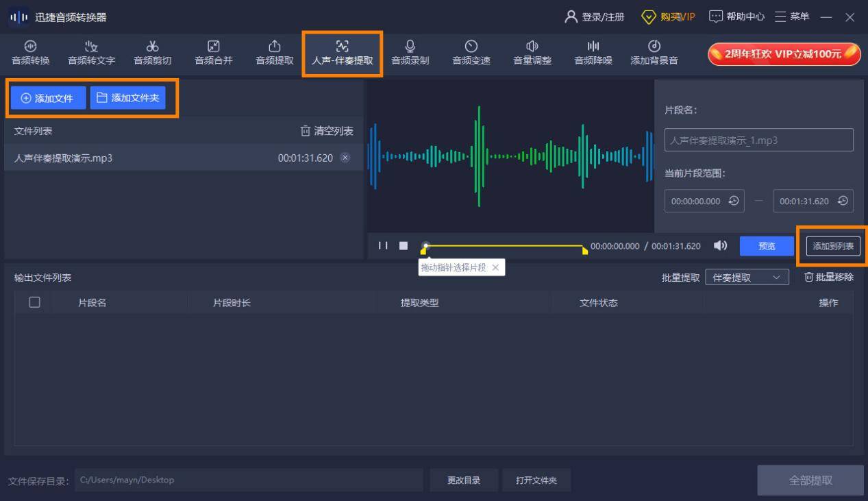The height and width of the screenshot is (501, 868).
Task: Open the 音频录制 recording tool
Action: [410, 53]
